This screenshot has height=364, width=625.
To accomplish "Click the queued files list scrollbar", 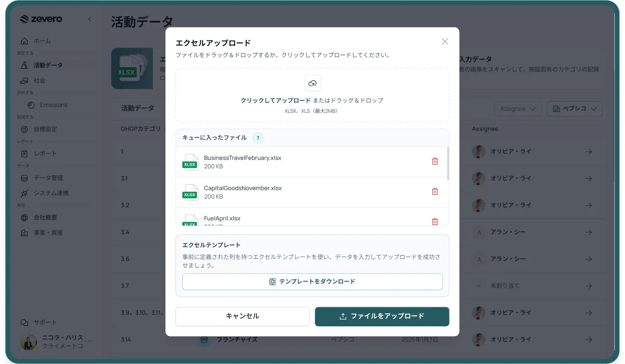I will [x=447, y=163].
